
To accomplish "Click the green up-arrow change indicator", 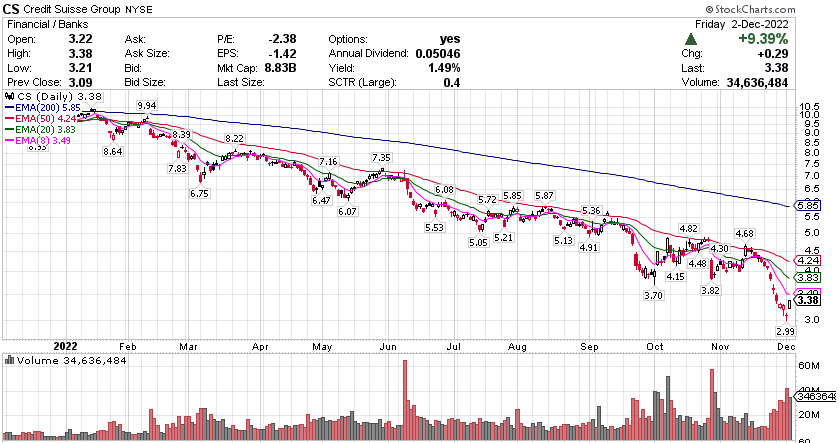I will click(691, 39).
